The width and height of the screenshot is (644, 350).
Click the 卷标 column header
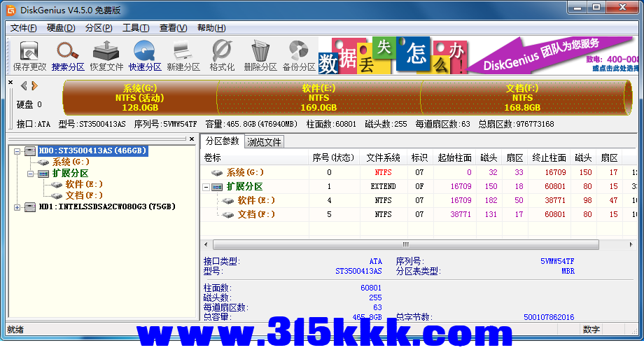point(255,157)
